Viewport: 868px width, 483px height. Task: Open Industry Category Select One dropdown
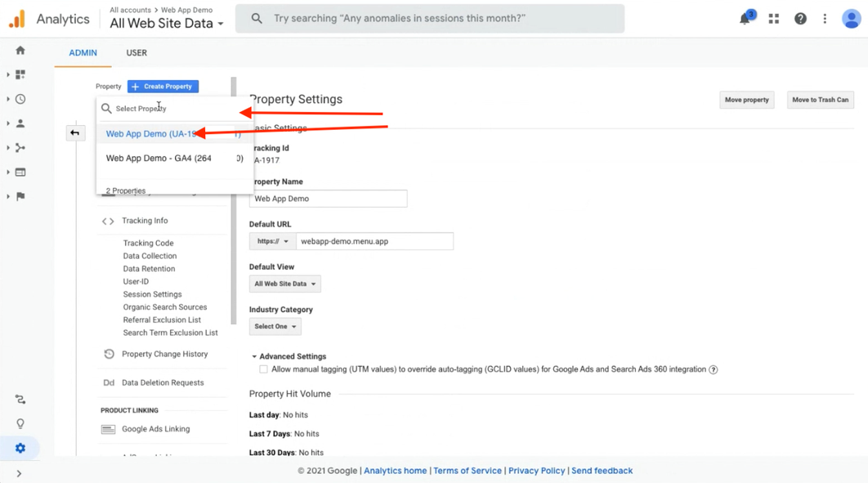coord(275,326)
